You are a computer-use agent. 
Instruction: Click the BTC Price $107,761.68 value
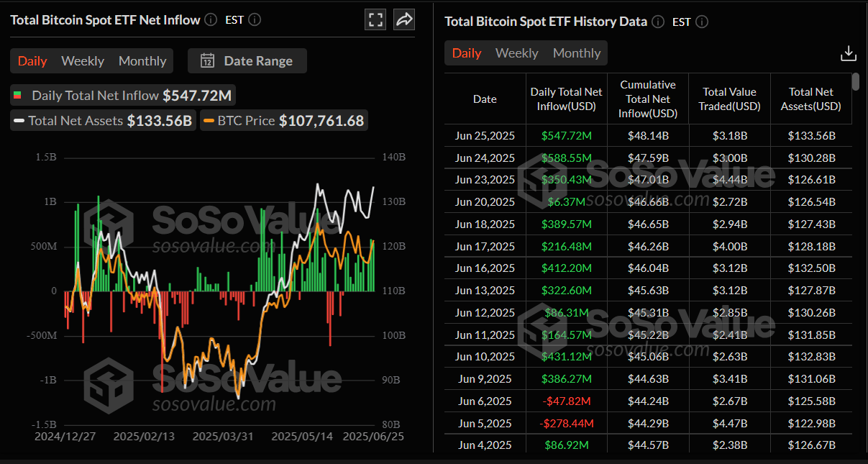pos(321,120)
